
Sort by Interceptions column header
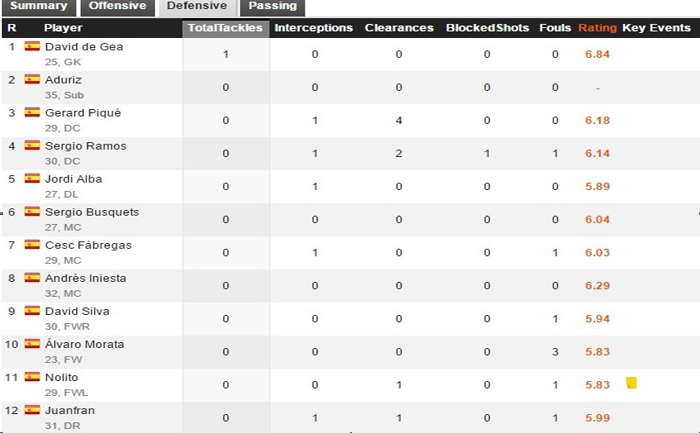point(313,28)
